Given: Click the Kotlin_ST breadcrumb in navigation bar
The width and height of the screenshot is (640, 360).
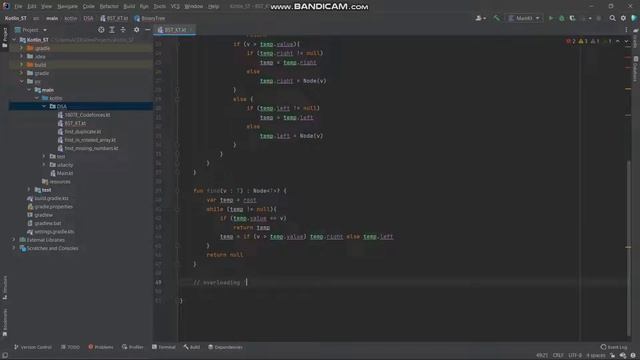Looking at the screenshot, I should (16, 18).
